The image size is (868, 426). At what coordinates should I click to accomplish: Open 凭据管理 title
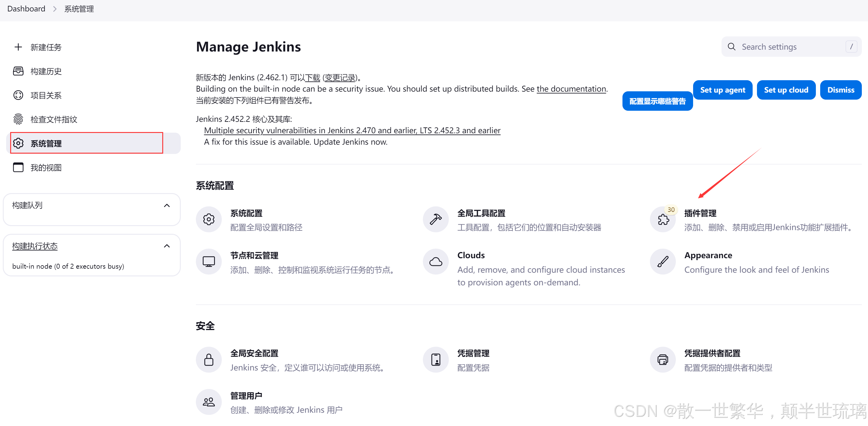coord(473,354)
